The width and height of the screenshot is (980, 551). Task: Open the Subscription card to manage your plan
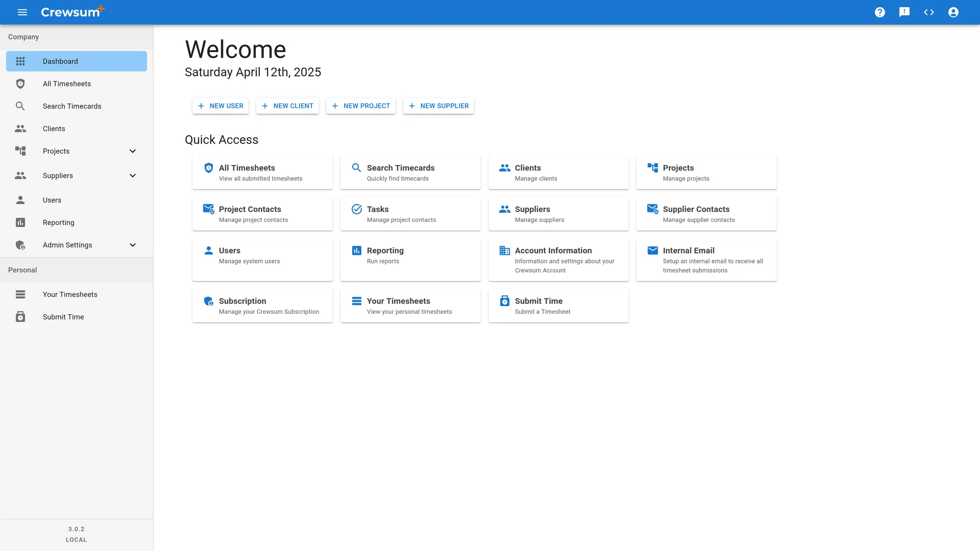click(262, 306)
